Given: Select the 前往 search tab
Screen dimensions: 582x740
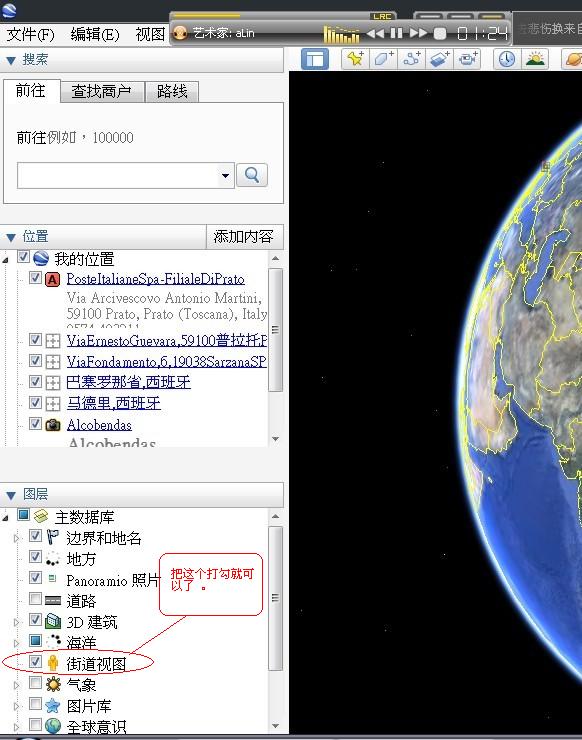Looking at the screenshot, I should pos(31,91).
